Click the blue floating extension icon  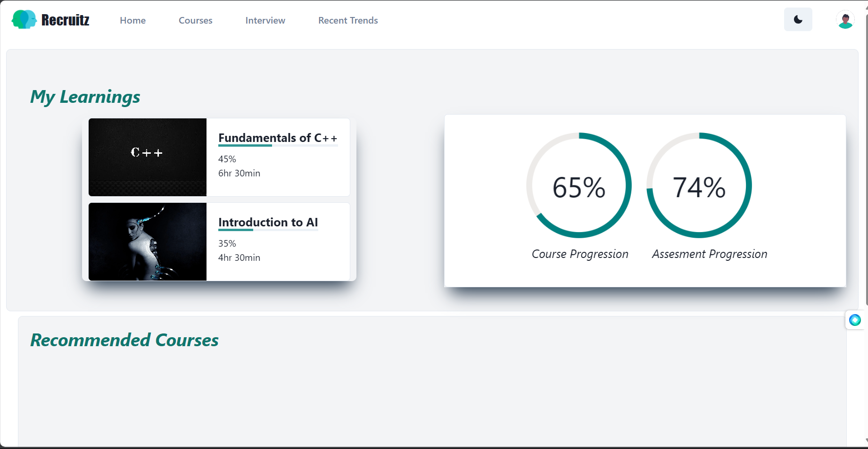pos(855,320)
